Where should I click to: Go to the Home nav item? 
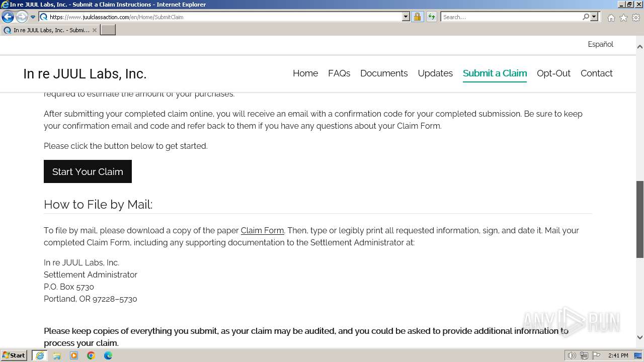[305, 73]
